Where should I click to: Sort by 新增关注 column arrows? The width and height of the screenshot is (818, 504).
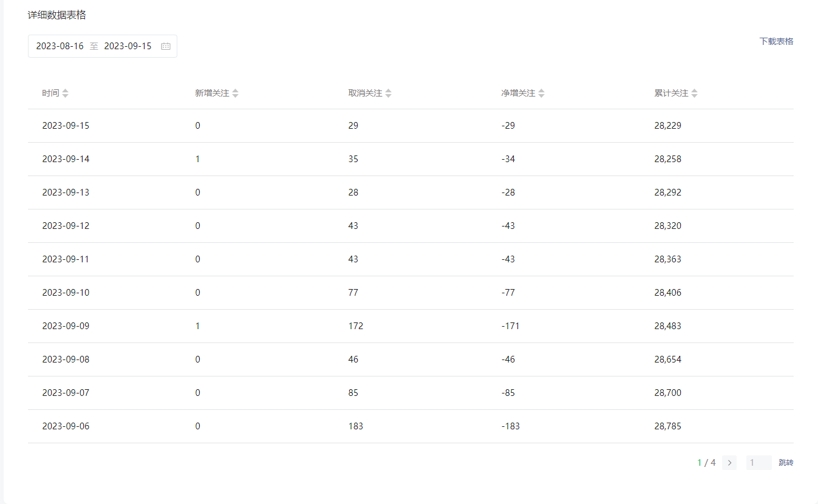click(x=236, y=94)
